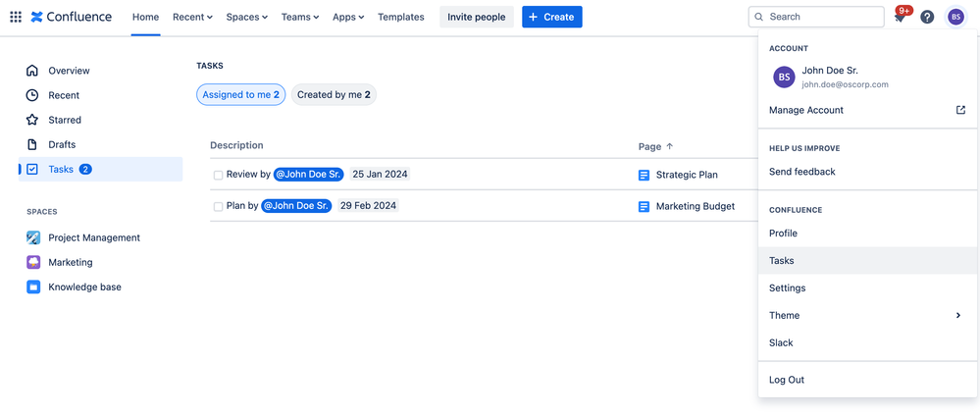Click the Invite people button
980x417 pixels.
click(476, 17)
